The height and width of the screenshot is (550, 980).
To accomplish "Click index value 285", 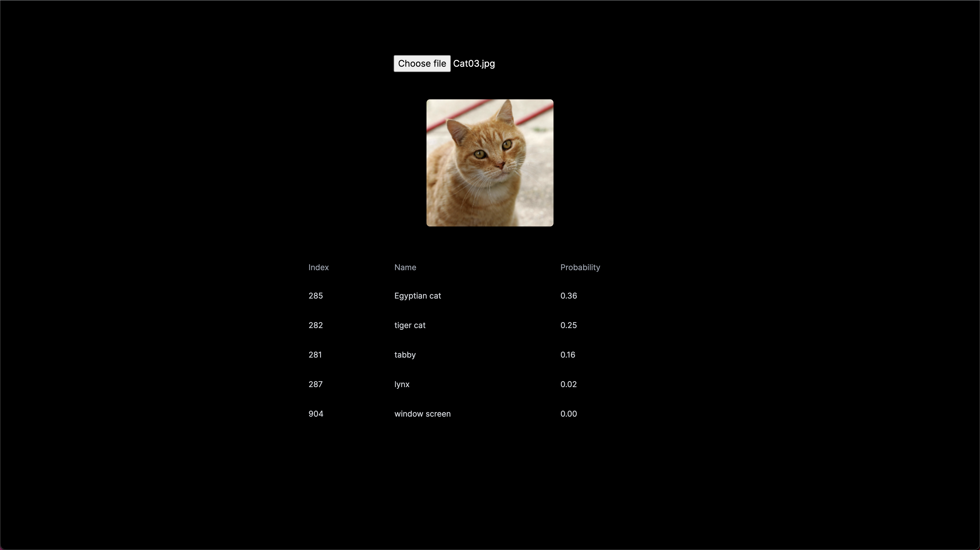I will [x=315, y=296].
